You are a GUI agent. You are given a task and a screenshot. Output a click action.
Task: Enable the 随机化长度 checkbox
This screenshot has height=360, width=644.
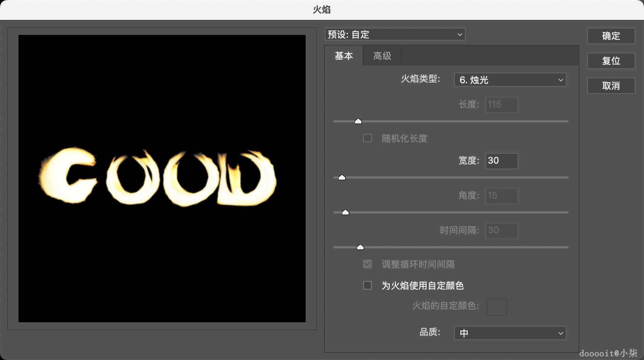(x=367, y=138)
